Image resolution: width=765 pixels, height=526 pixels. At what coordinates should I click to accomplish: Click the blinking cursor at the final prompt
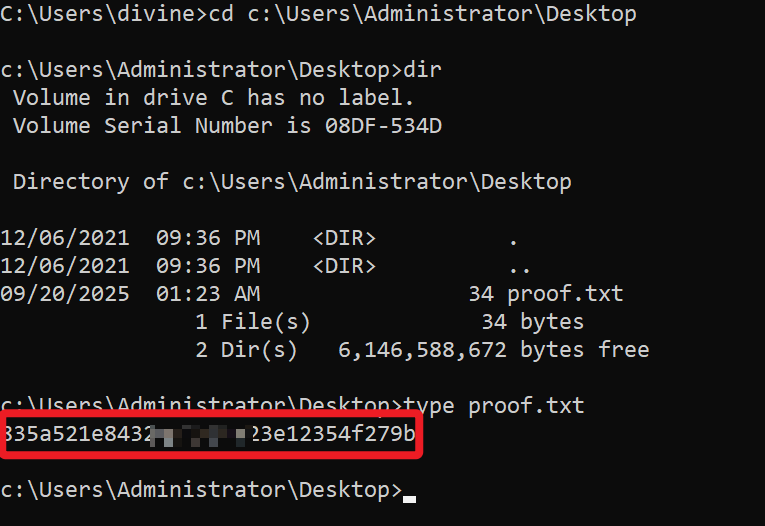pyautogui.click(x=409, y=494)
